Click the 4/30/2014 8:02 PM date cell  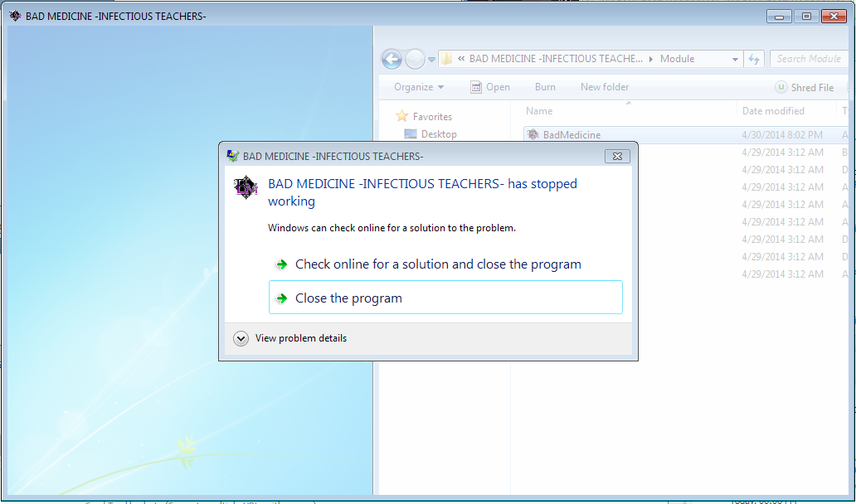click(x=782, y=135)
